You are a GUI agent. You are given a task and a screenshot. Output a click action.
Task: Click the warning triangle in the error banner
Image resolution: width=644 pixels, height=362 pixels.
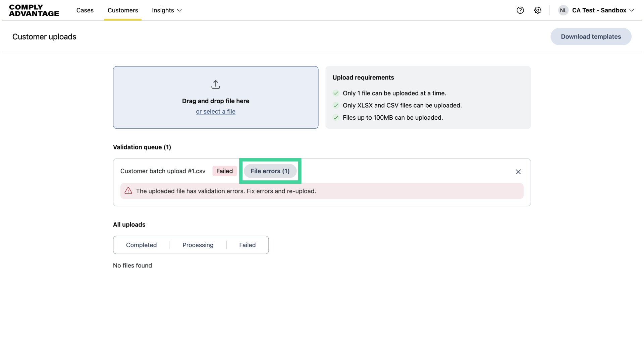pyautogui.click(x=128, y=191)
